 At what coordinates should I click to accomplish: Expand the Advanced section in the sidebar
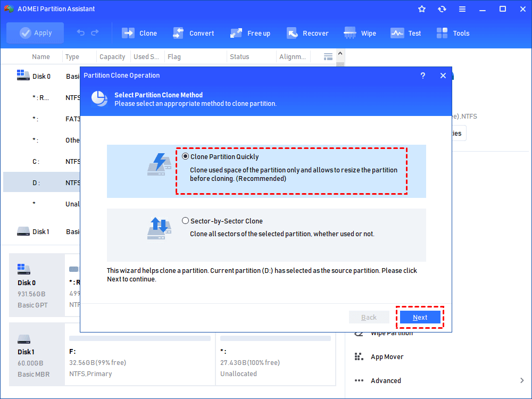tap(386, 380)
